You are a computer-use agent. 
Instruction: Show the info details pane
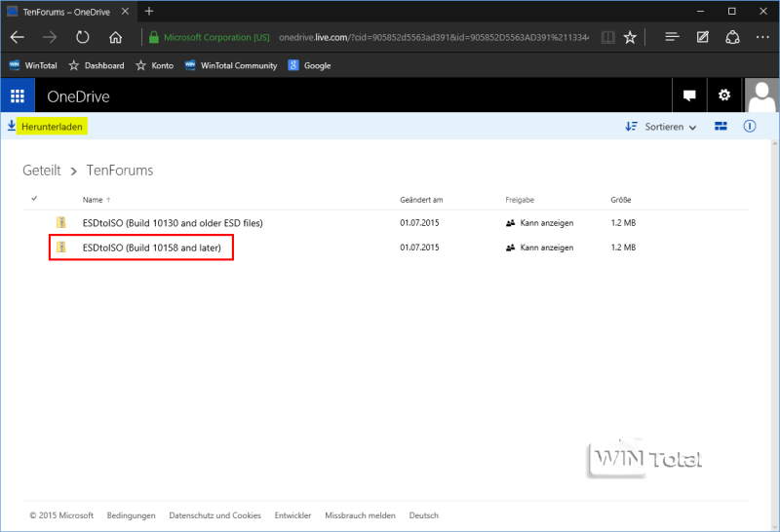point(750,127)
